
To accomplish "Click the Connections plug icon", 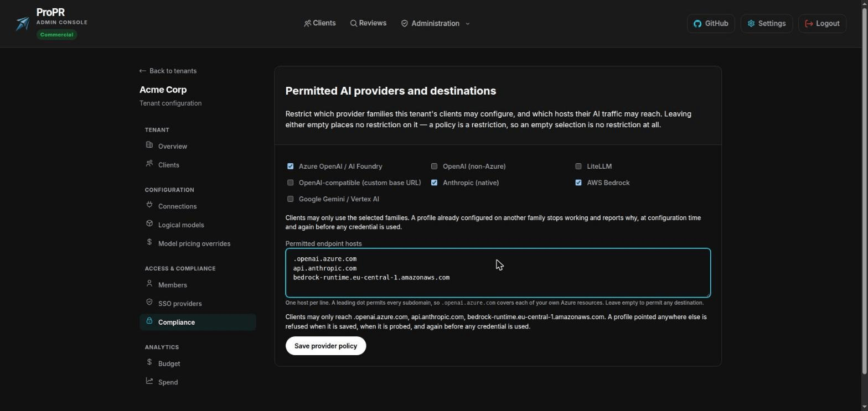I will pos(149,205).
